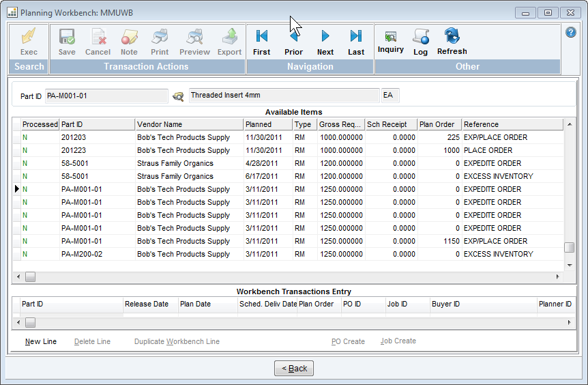The width and height of the screenshot is (588, 385).
Task: Click the row selector with current-row arrow
Action: pos(17,189)
